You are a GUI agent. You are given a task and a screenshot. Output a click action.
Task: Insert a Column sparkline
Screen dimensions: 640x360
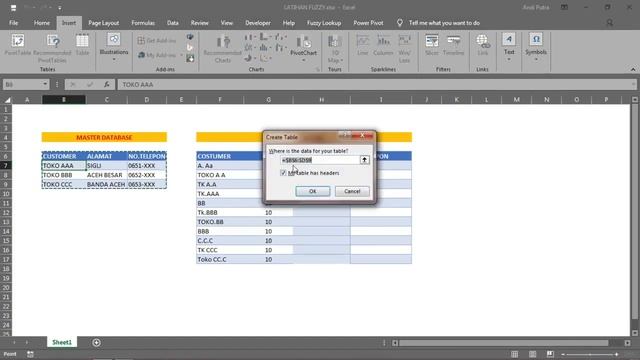click(x=383, y=45)
